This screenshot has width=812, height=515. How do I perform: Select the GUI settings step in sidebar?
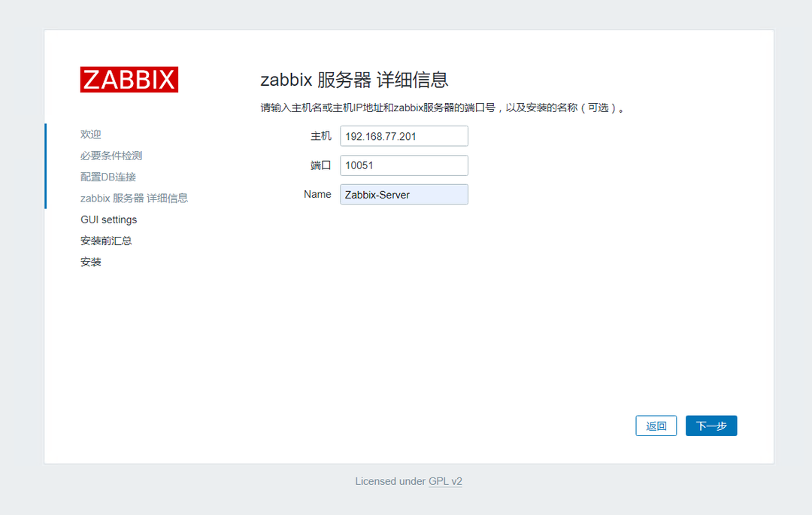pos(109,220)
